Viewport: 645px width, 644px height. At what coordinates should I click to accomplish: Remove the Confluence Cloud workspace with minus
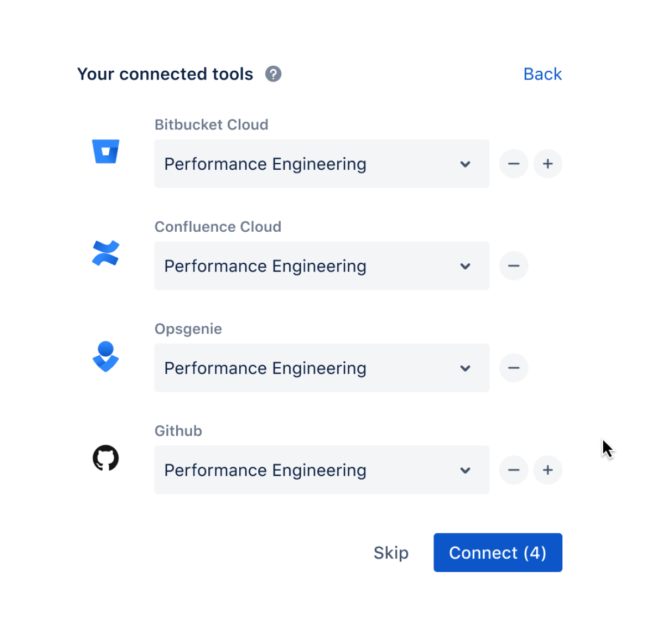[513, 266]
